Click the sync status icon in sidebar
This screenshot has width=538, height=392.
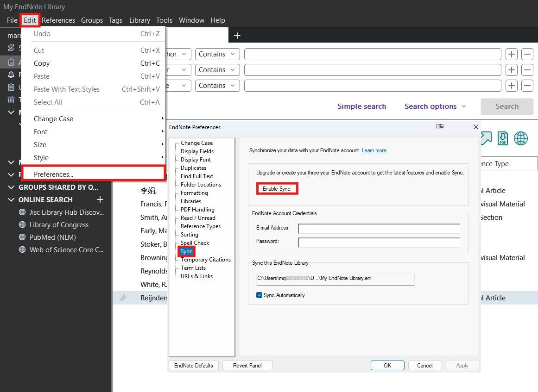[11, 48]
